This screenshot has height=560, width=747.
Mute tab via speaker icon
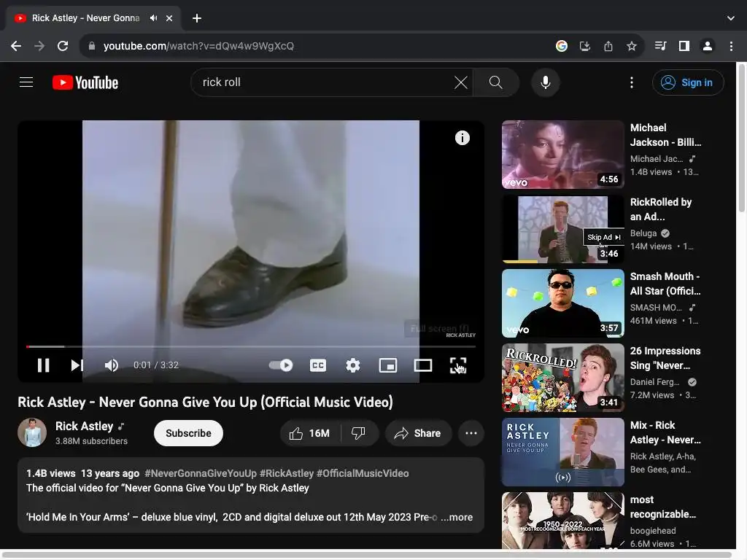click(153, 18)
